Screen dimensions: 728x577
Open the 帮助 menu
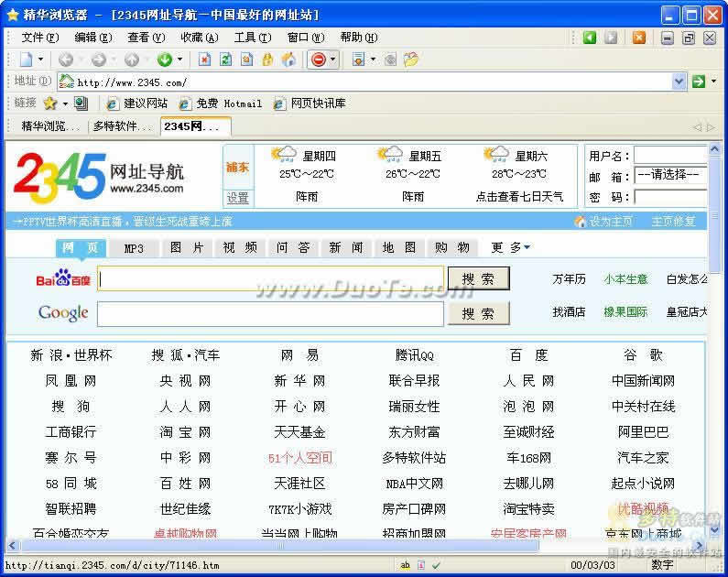359,38
